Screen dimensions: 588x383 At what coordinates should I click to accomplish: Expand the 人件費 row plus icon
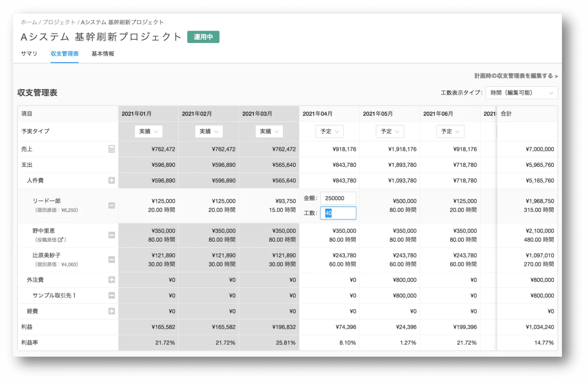point(111,180)
